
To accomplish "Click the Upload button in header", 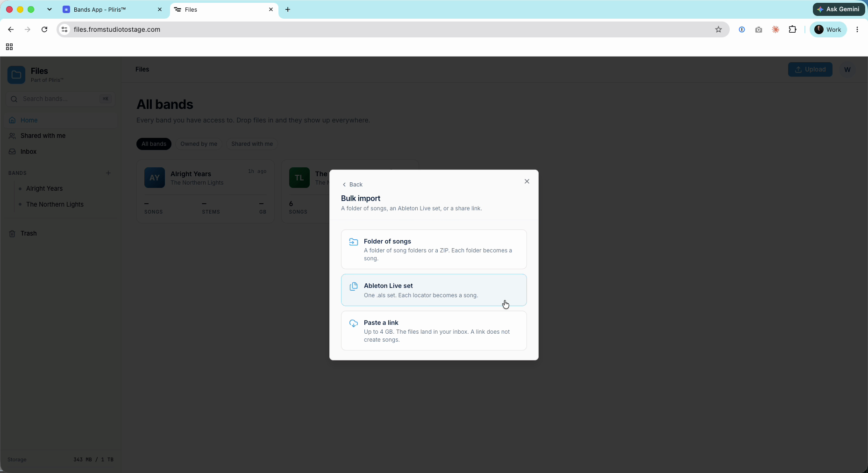I will (810, 69).
